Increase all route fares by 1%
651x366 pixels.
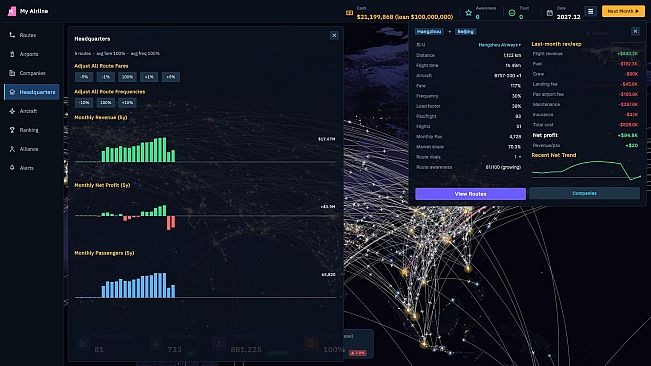(x=149, y=77)
